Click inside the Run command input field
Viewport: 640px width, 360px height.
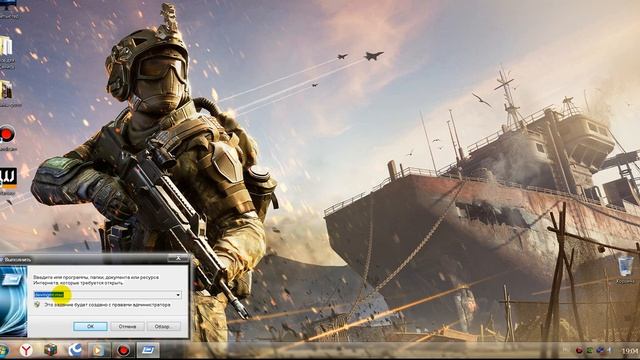point(107,295)
